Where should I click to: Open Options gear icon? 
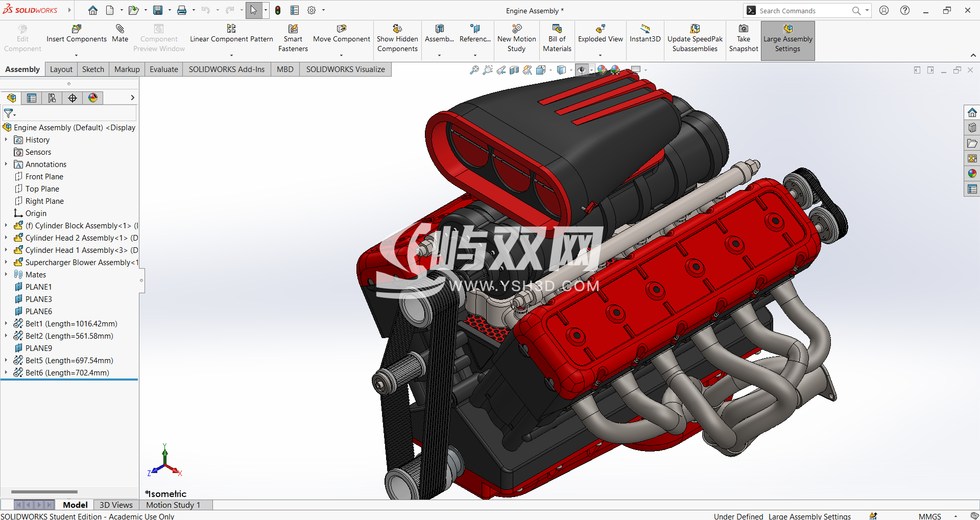312,10
